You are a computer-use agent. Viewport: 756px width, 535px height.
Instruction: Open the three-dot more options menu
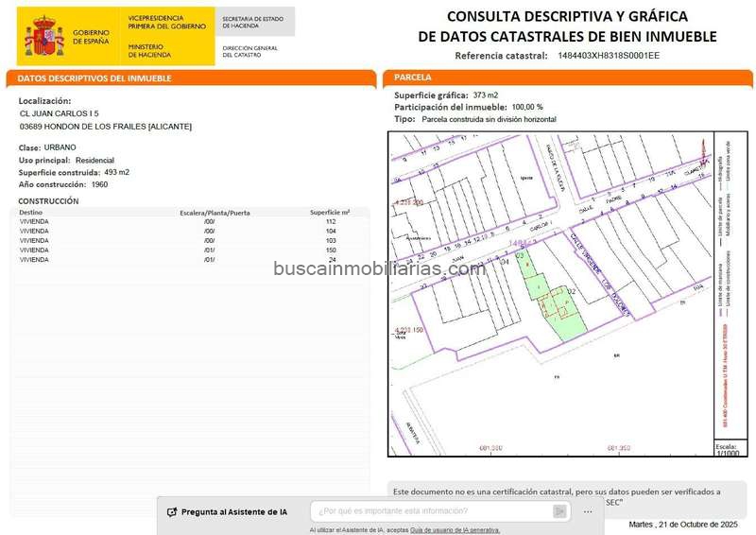click(589, 511)
